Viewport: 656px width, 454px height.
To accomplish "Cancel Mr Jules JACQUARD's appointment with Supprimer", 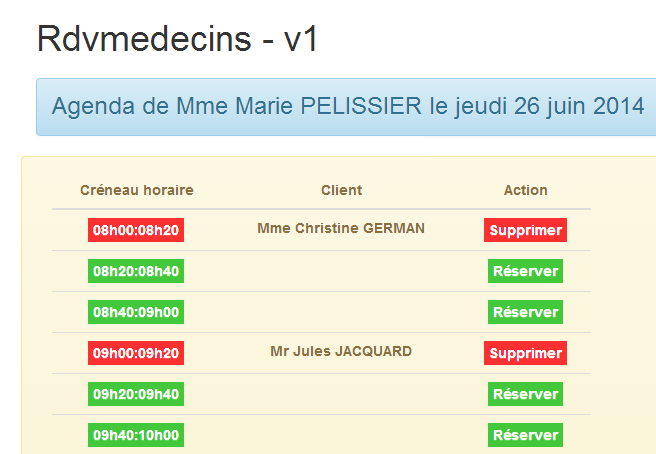I will [x=525, y=353].
